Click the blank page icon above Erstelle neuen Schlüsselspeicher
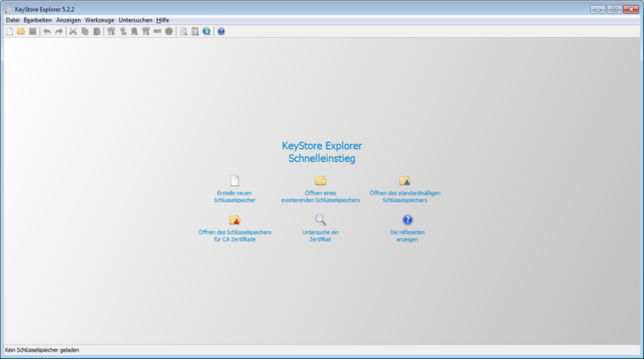The width and height of the screenshot is (644, 359). [234, 180]
